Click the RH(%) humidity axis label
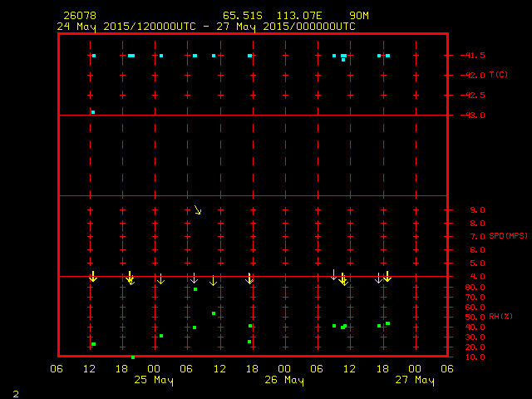Screen dimensions: 532x399 (500, 317)
